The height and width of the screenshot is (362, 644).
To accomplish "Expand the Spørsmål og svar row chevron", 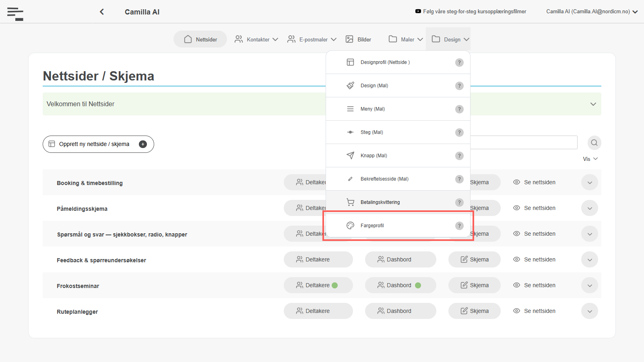I will 590,234.
